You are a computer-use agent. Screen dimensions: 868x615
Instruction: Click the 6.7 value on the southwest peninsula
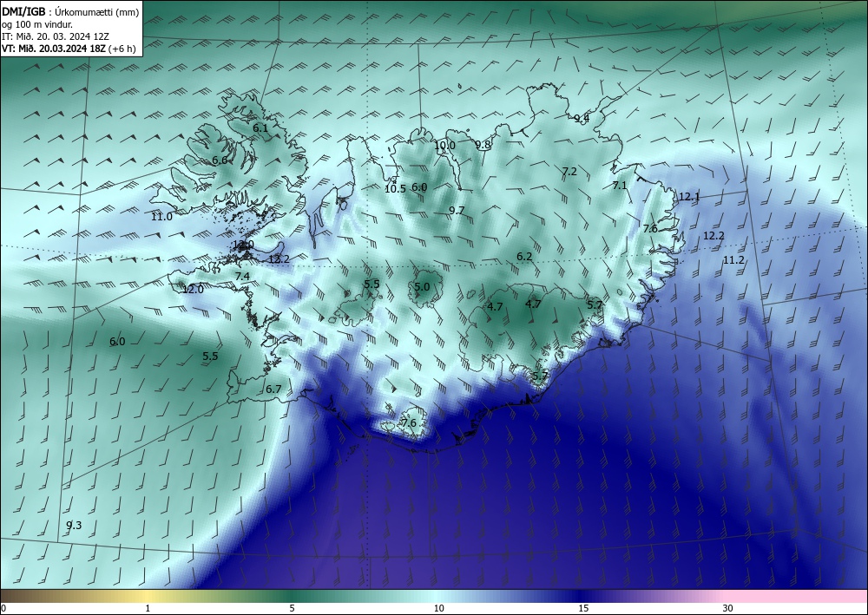(273, 389)
